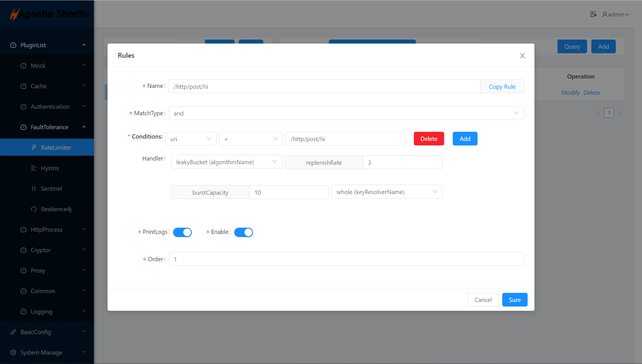Expand the HttpProcess menu item

(47, 229)
